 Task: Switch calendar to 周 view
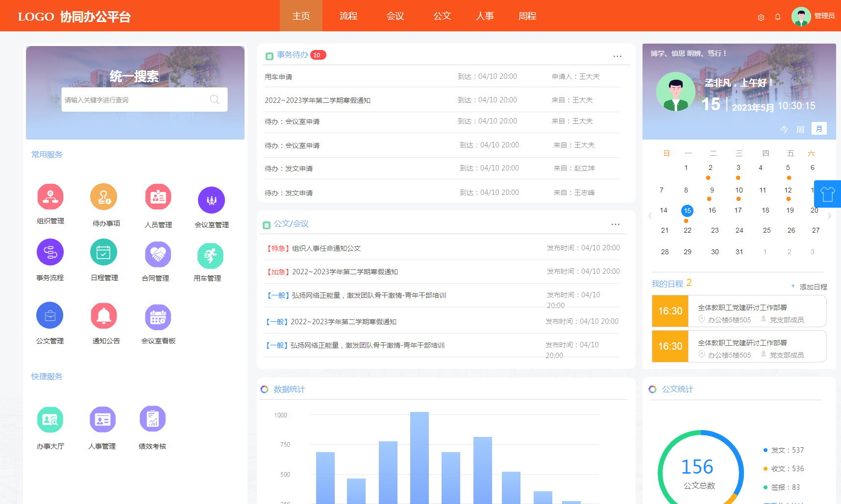(800, 129)
